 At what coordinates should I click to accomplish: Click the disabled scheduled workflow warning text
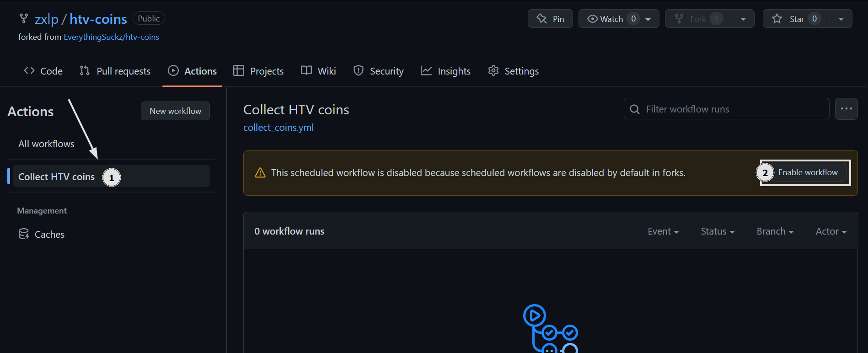[478, 173]
